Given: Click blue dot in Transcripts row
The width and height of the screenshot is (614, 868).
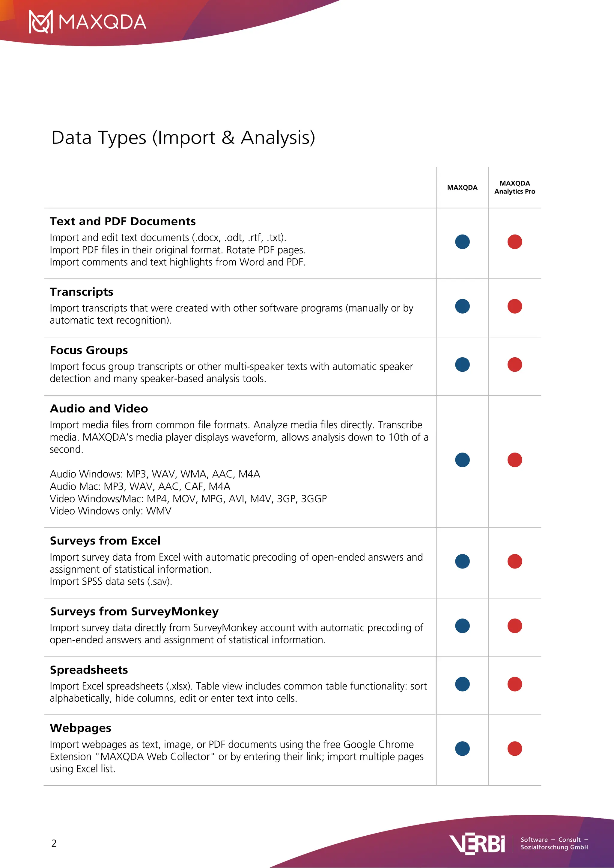Looking at the screenshot, I should tap(462, 306).
